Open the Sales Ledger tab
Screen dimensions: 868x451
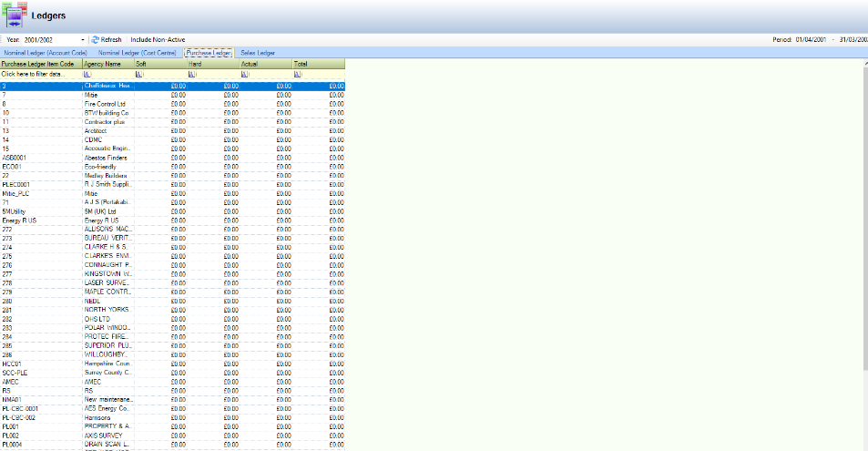(x=258, y=53)
